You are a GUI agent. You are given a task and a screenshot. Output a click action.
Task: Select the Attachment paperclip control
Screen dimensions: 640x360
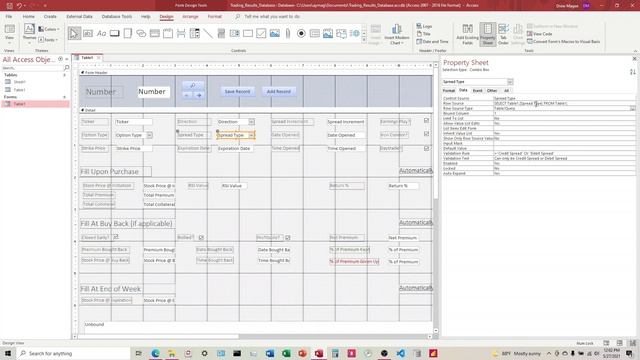[288, 33]
